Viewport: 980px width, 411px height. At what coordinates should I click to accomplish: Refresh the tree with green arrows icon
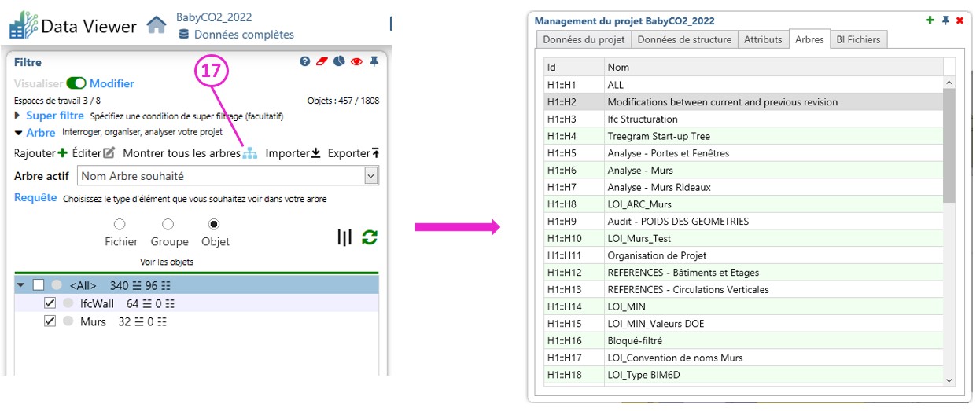[x=369, y=237]
